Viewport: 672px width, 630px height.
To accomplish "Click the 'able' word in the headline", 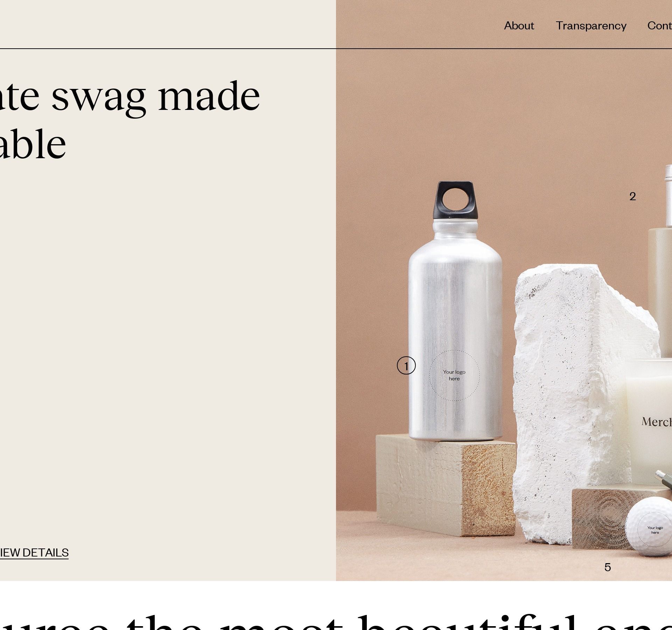I will pos(33,144).
